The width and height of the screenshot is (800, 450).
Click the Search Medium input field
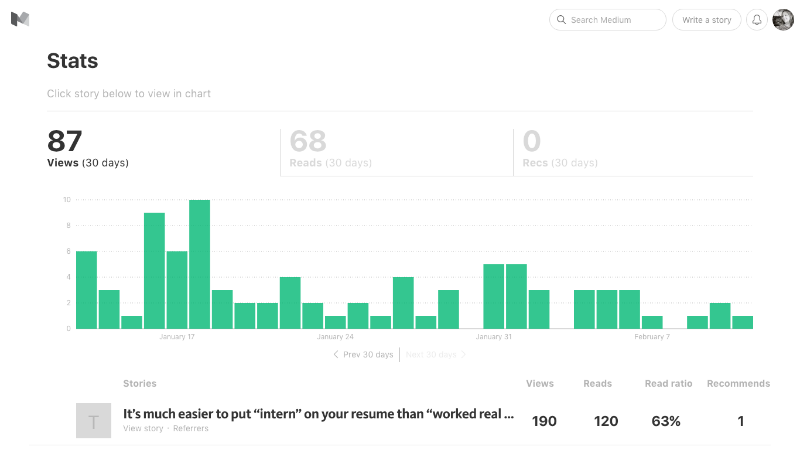[614, 20]
